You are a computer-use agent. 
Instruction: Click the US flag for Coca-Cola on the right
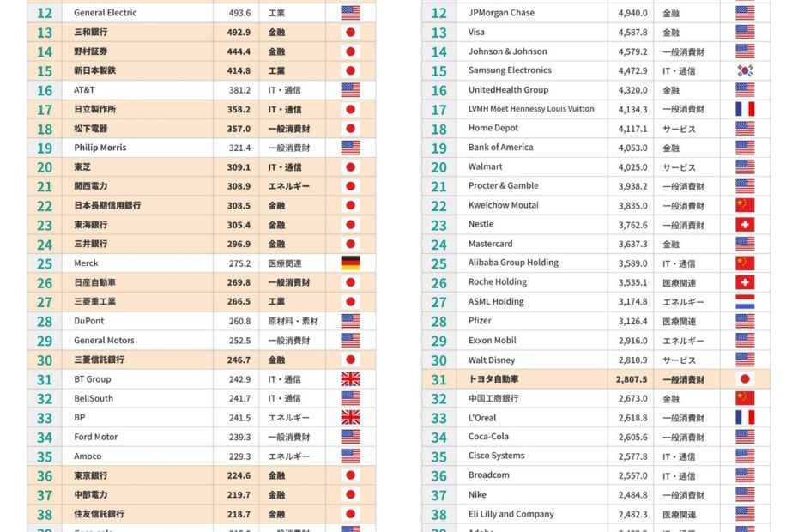745,437
